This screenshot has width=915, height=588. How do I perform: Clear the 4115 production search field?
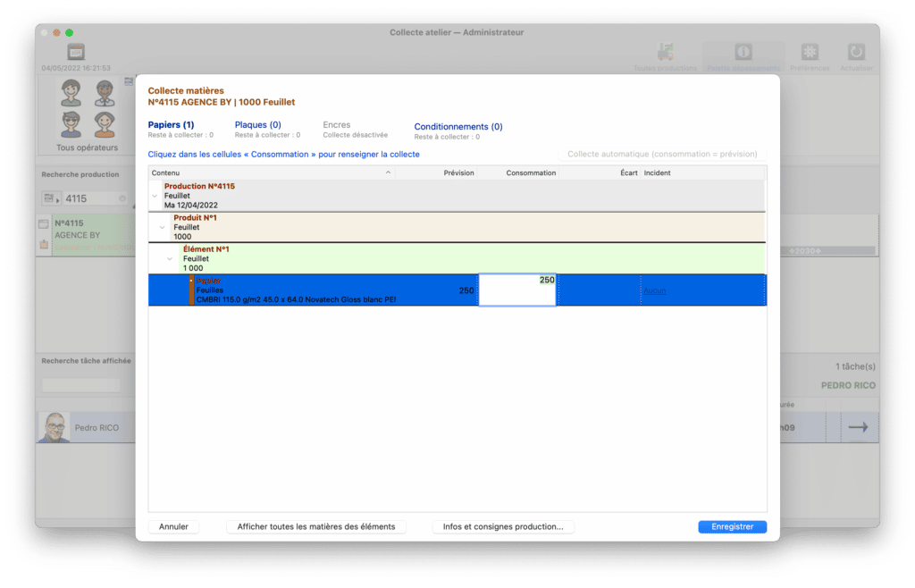point(122,198)
